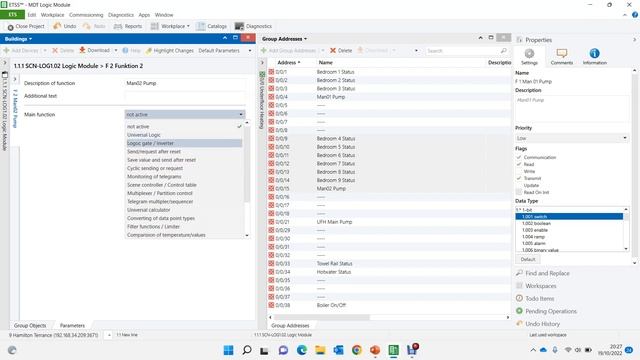The height and width of the screenshot is (360, 640).
Task: Switch to the Group Objects tab
Action: (x=30, y=325)
